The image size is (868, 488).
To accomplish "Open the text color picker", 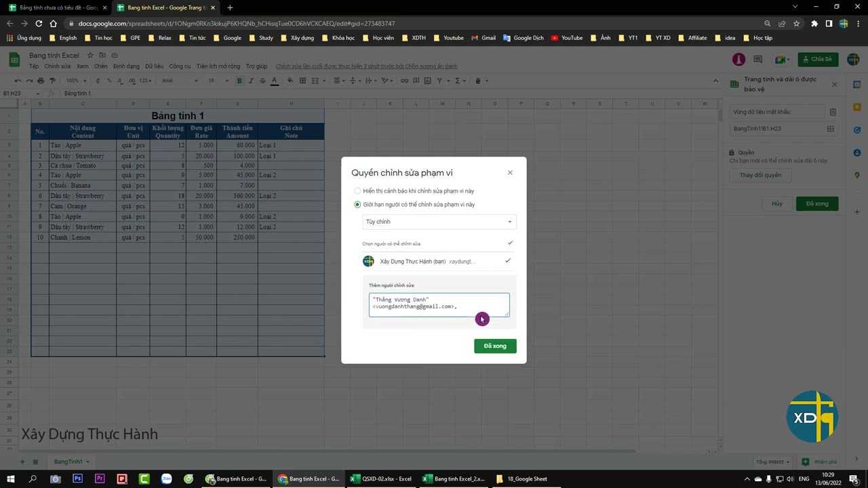I will (274, 81).
